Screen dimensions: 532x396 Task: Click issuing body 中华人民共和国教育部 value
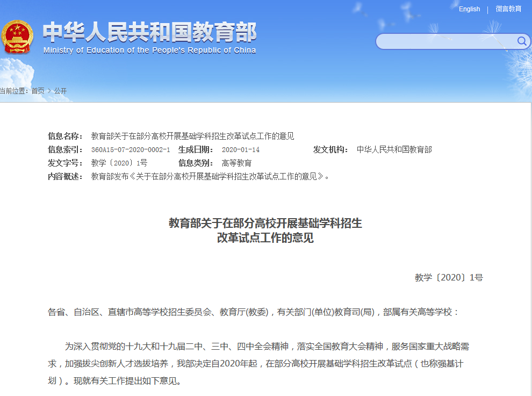[x=394, y=150]
